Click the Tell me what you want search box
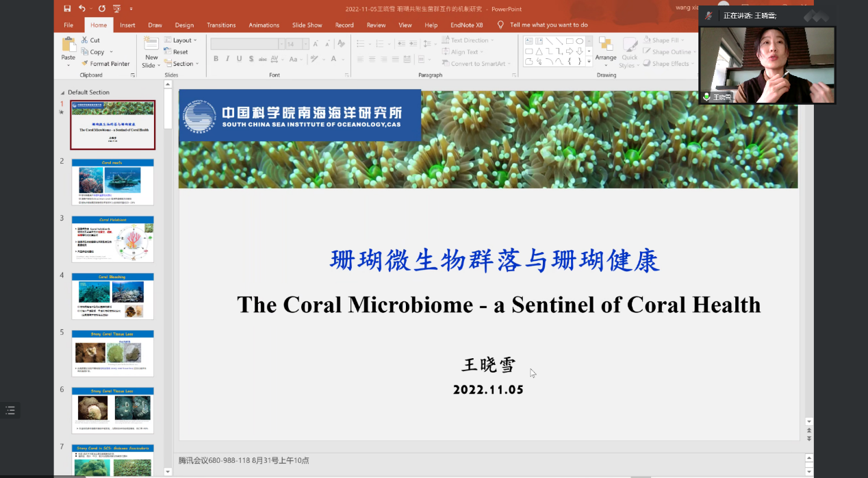This screenshot has width=868, height=478. (548, 25)
